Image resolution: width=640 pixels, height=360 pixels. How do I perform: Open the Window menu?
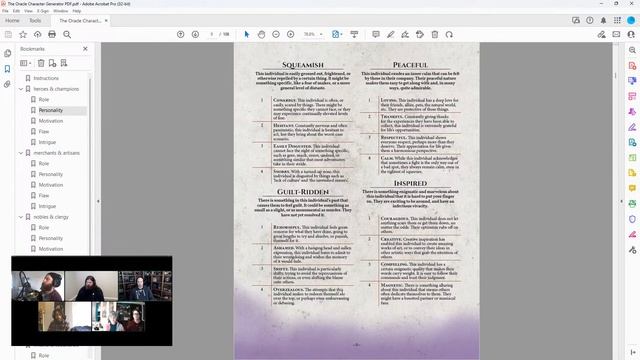pos(61,11)
